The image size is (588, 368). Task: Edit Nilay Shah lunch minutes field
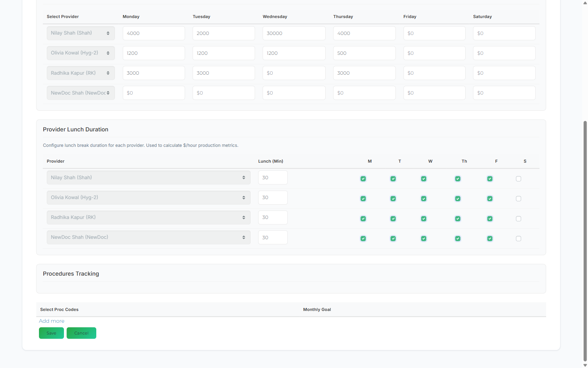273,177
